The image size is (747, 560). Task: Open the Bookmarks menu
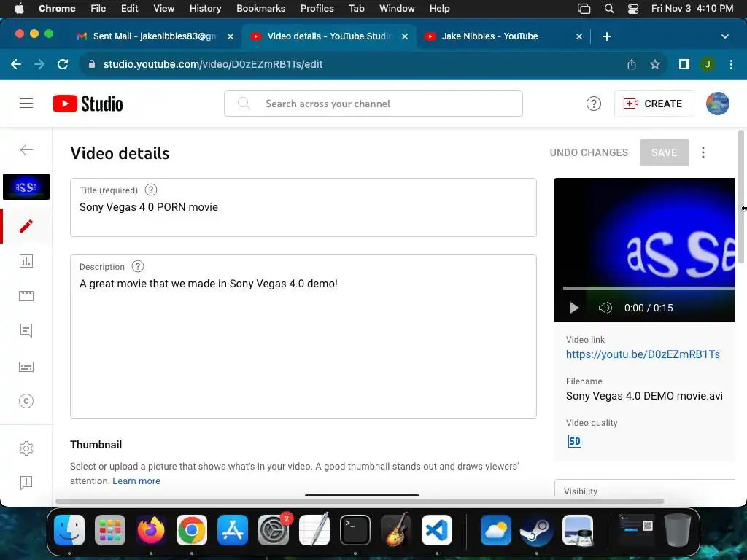click(260, 8)
